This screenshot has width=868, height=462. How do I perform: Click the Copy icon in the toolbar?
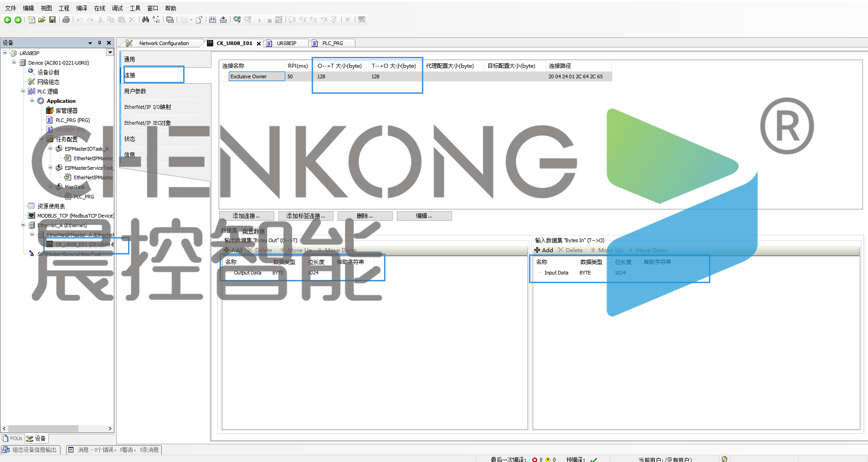coord(111,20)
